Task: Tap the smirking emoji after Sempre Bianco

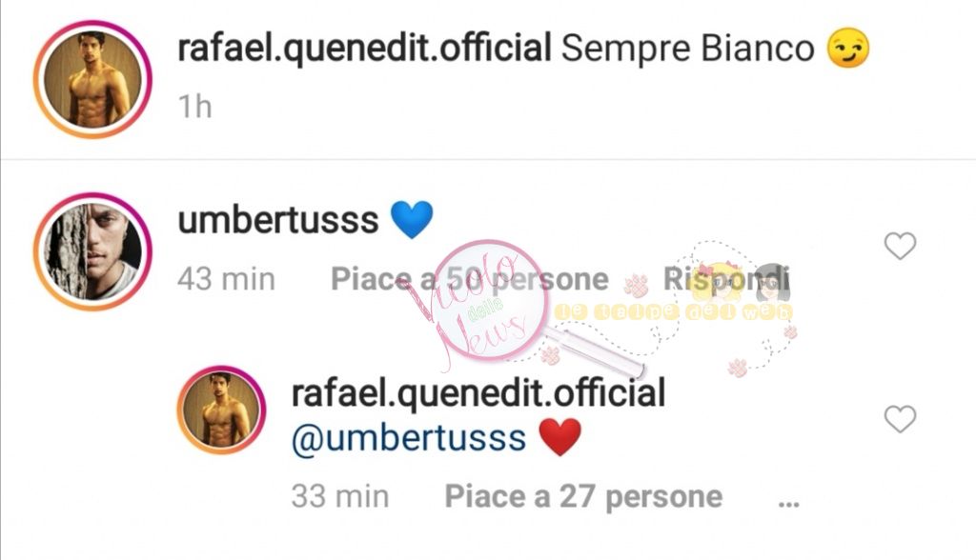Action: pyautogui.click(x=847, y=48)
